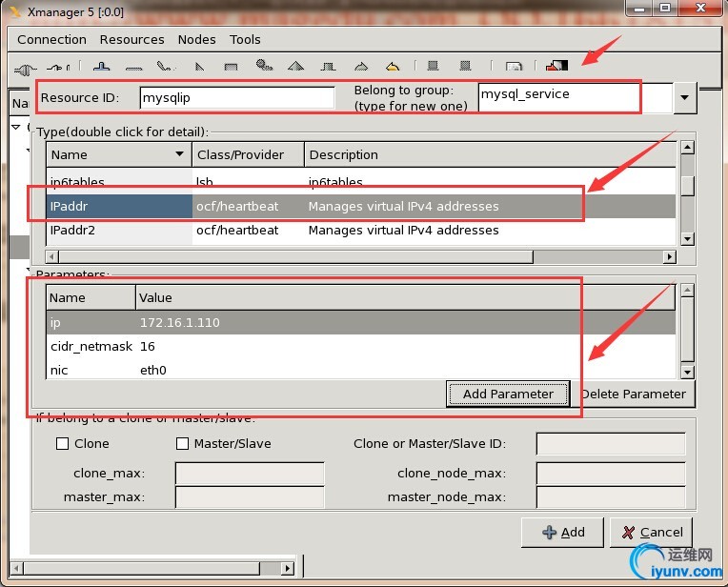Click the master_max input field
Image resolution: width=728 pixels, height=587 pixels.
[250, 496]
